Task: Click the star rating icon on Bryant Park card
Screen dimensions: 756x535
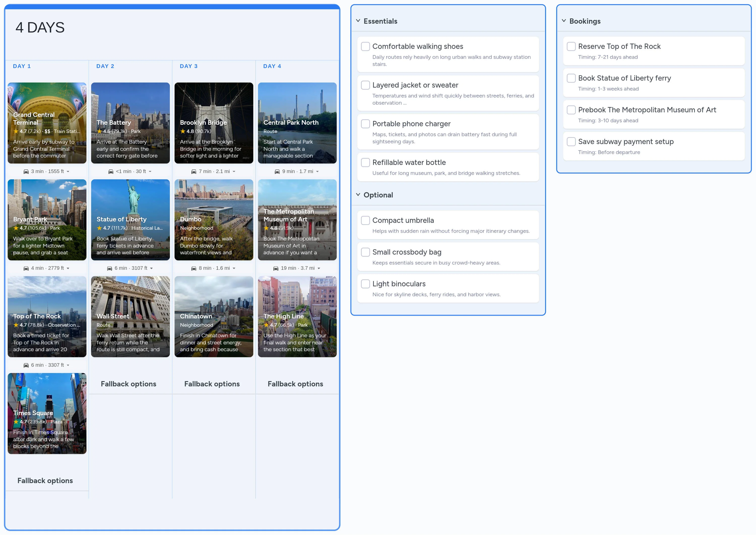Action: click(x=16, y=228)
